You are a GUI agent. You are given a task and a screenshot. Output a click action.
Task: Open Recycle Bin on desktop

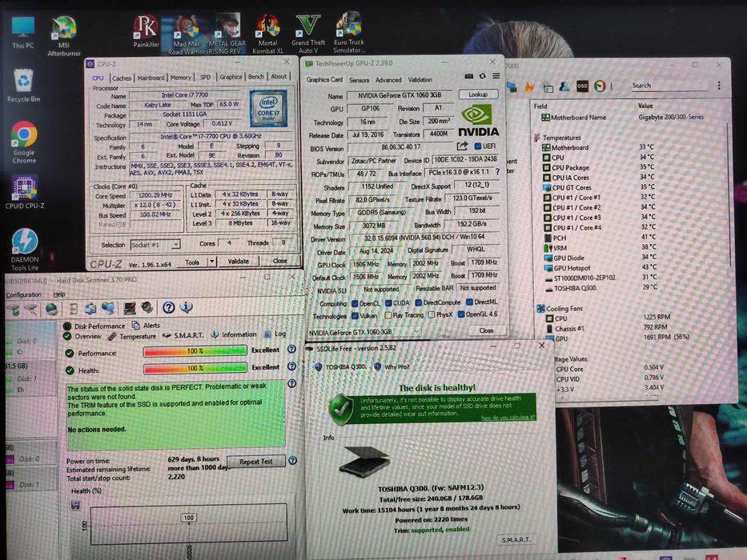point(23,86)
